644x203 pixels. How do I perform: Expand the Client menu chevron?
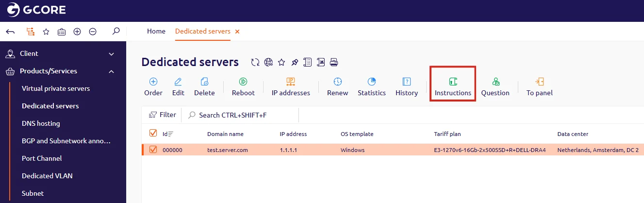tap(112, 54)
